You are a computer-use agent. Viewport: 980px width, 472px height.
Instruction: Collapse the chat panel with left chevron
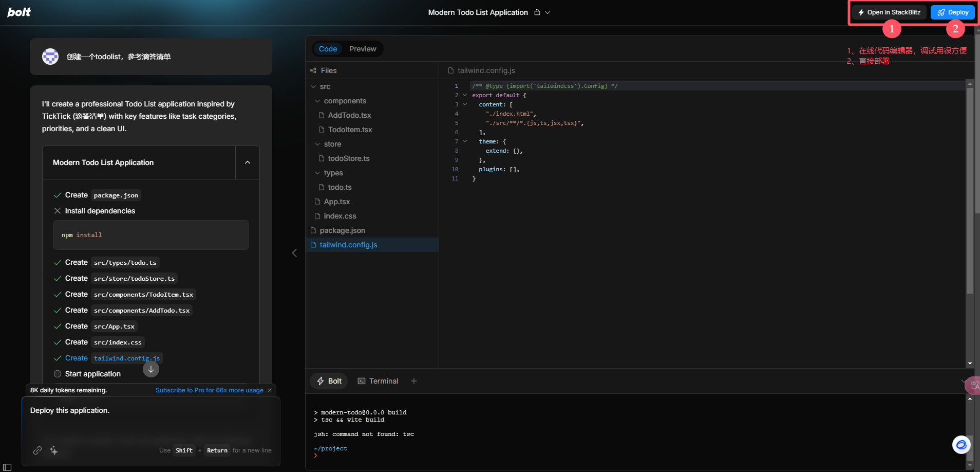tap(294, 253)
